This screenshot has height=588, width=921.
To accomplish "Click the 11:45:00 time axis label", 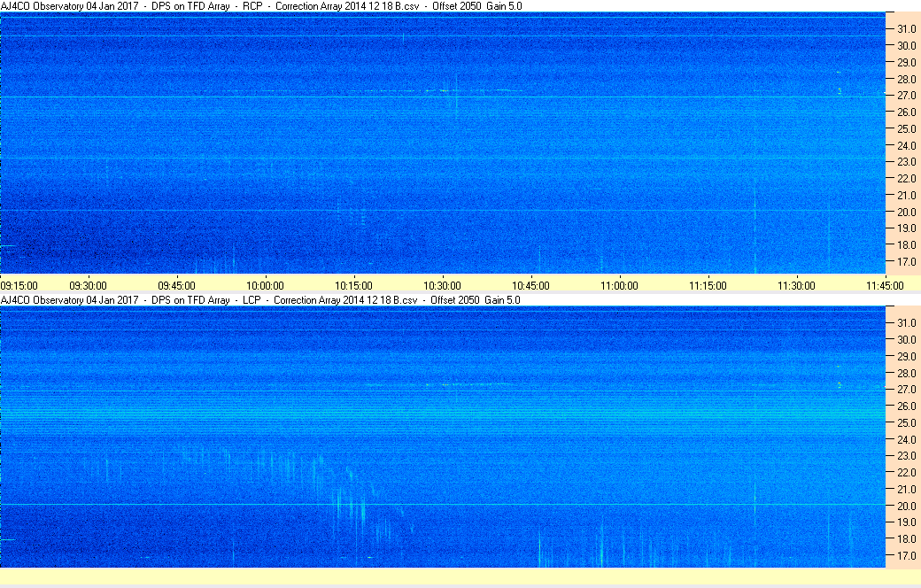I will [x=886, y=286].
